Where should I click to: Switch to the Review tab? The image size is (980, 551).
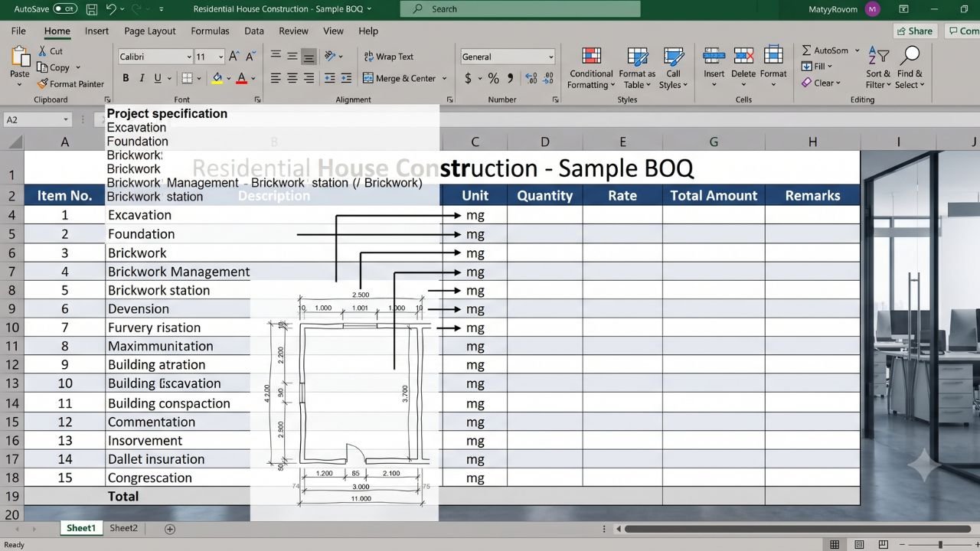point(293,31)
